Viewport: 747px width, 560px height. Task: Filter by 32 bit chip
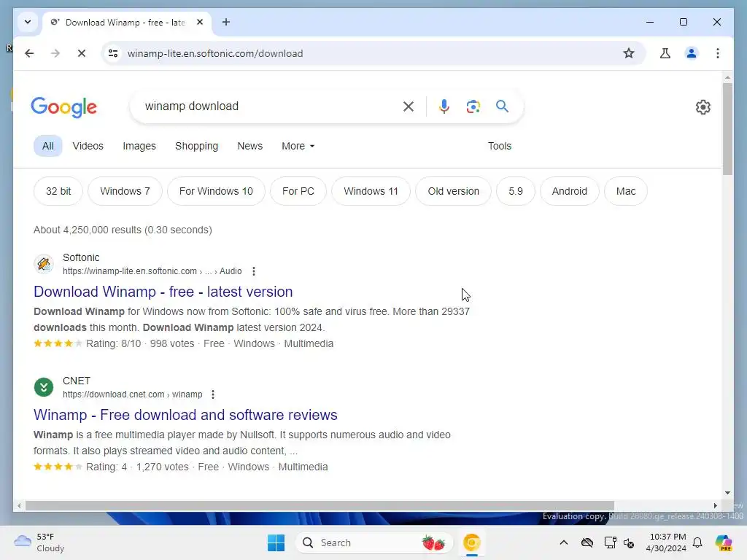click(58, 191)
